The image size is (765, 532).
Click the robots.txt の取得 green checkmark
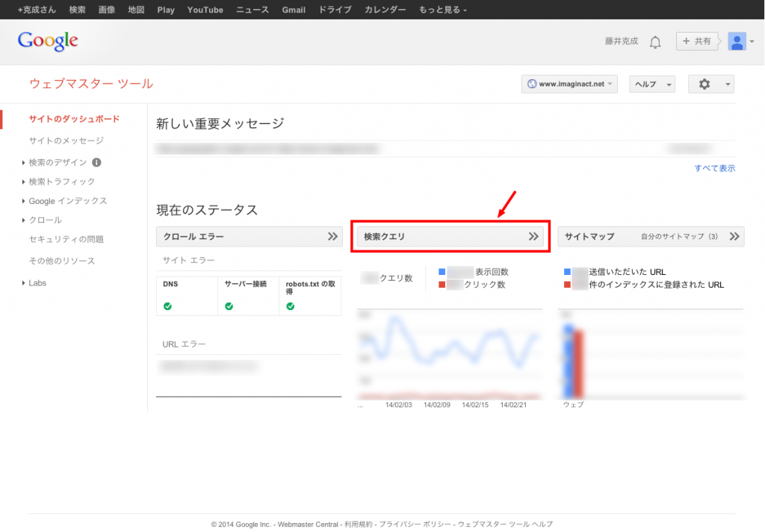click(x=291, y=306)
